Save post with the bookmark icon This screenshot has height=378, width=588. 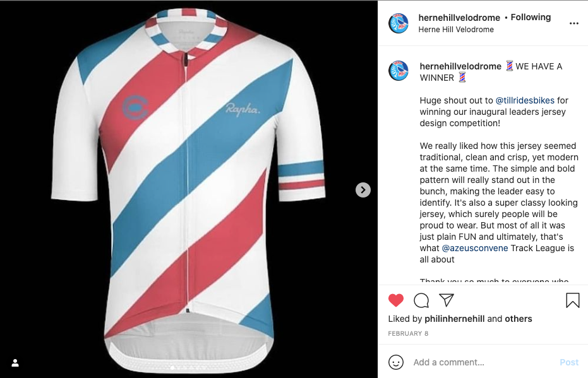point(573,300)
